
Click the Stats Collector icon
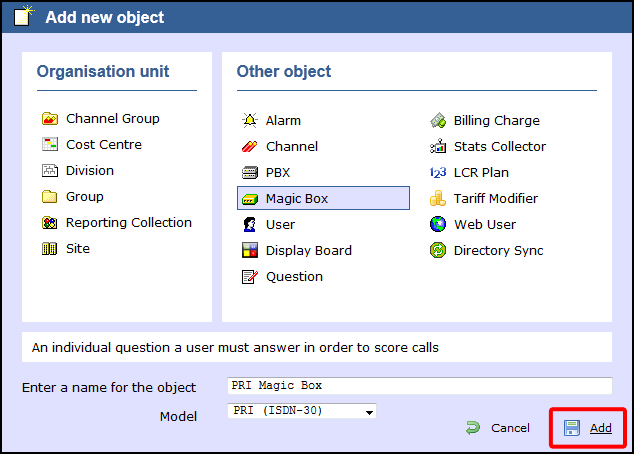438,146
